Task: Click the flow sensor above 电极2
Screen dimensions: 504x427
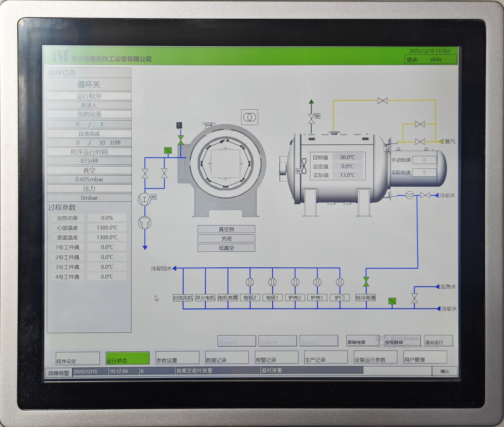Action: tap(250, 282)
